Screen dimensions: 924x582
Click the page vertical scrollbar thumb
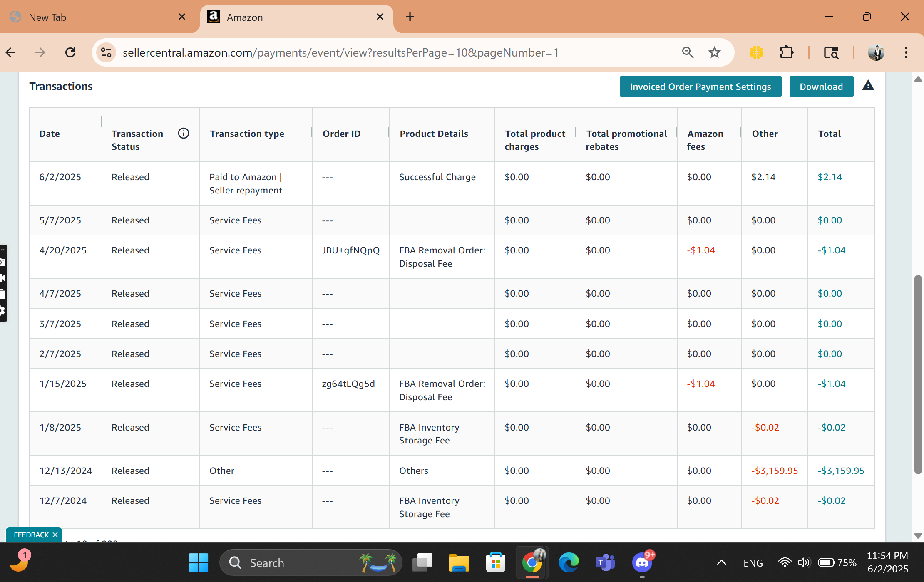[917, 374]
